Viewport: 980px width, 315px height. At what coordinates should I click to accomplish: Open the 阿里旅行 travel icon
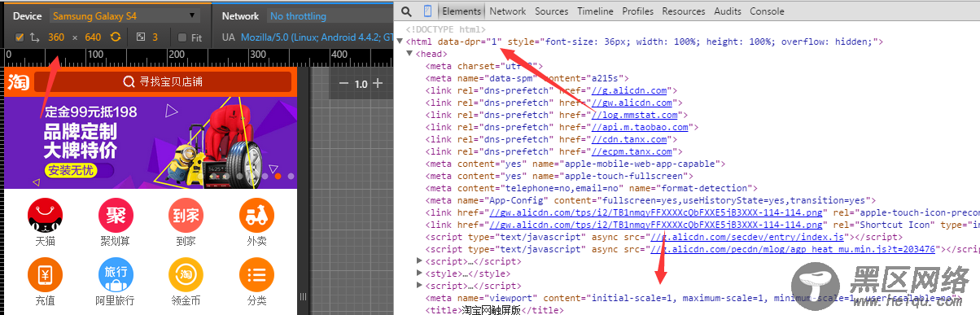(x=115, y=275)
